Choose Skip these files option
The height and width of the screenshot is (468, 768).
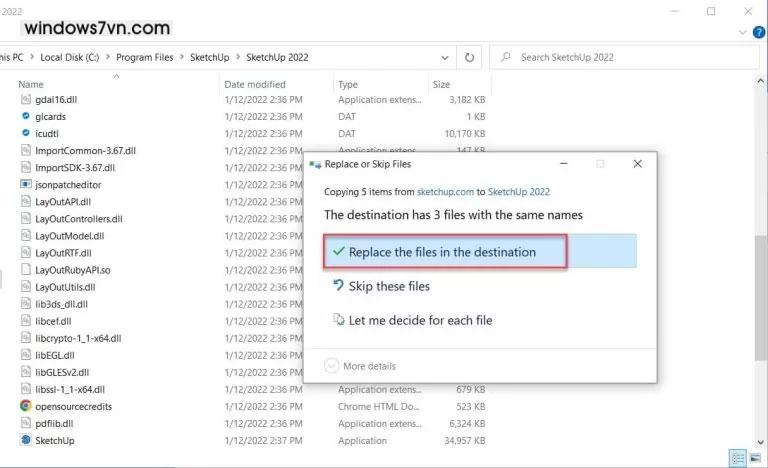coord(388,286)
